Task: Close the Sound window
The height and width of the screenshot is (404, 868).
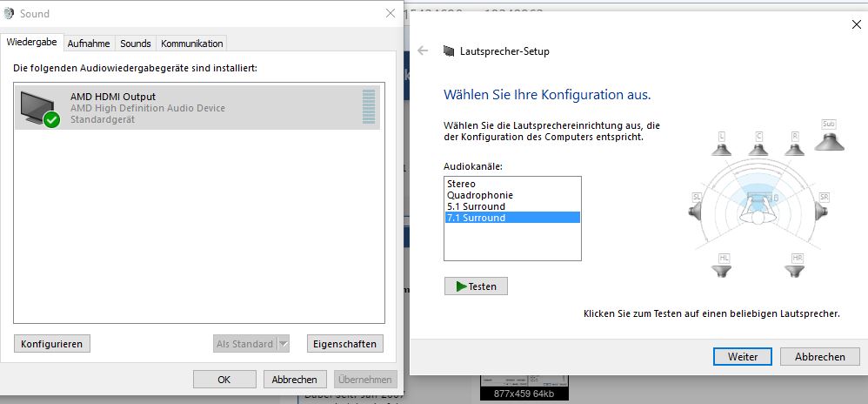Action: (x=391, y=13)
